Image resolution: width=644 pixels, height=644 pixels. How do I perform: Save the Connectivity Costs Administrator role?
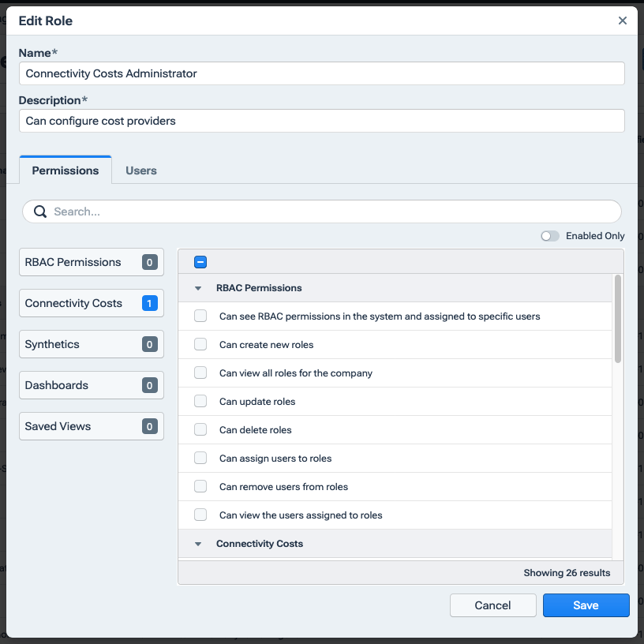(586, 605)
